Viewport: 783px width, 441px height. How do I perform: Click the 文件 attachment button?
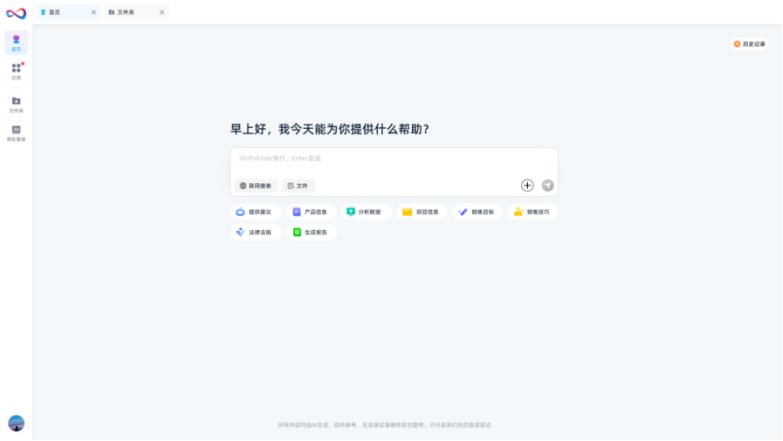tap(298, 186)
